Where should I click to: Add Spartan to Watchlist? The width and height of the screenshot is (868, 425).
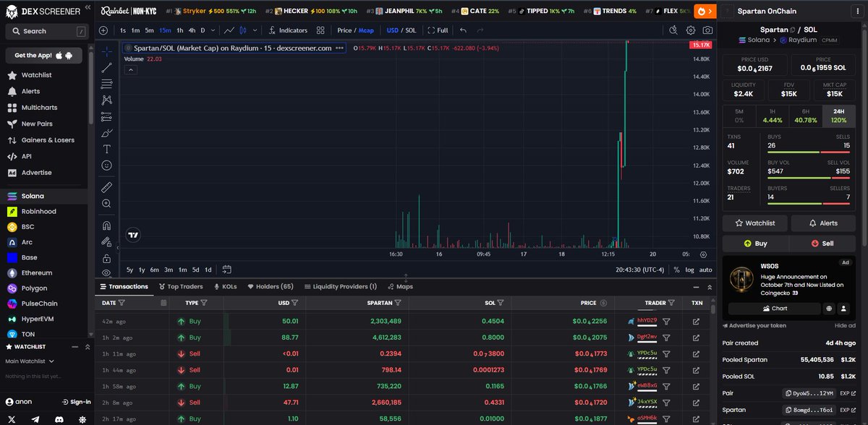coord(755,223)
